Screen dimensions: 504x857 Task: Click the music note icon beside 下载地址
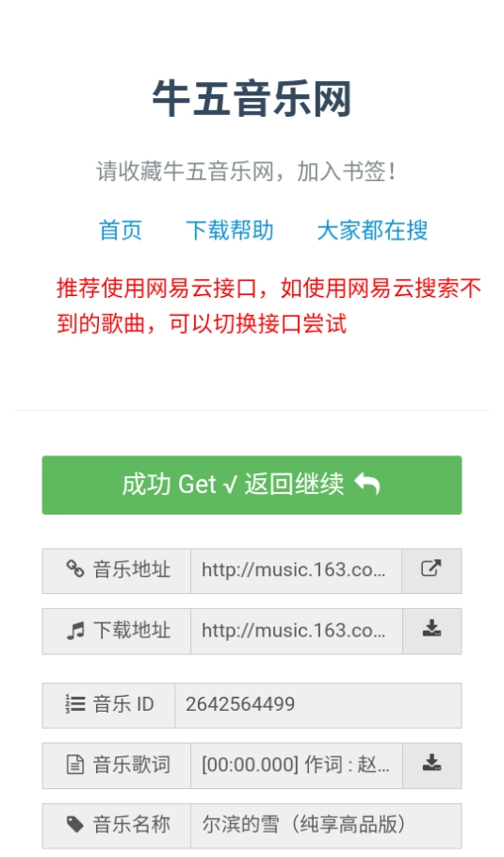[75, 631]
